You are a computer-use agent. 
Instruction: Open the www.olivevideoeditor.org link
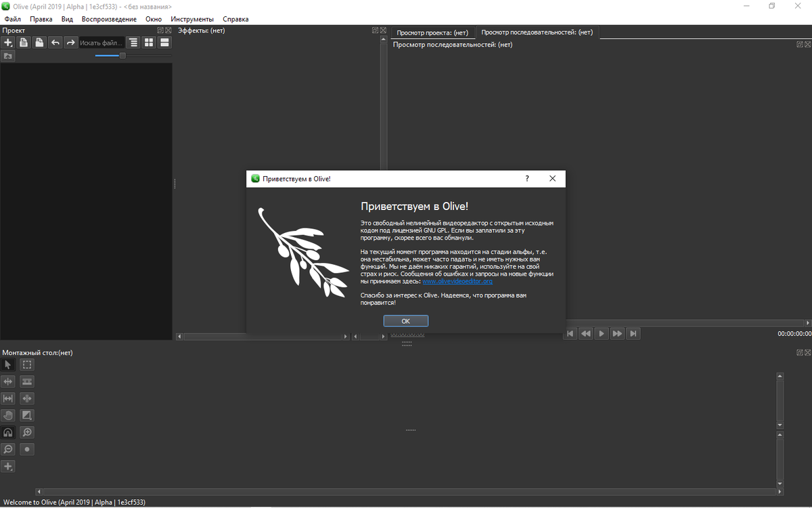click(x=457, y=281)
